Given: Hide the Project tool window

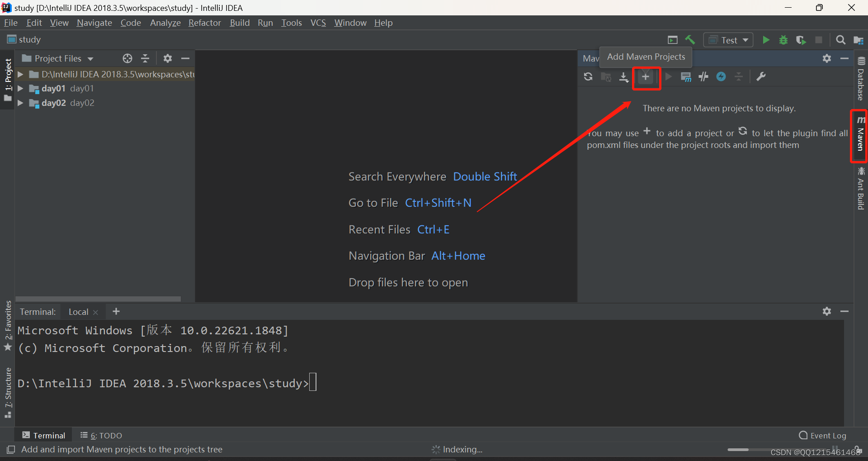Looking at the screenshot, I should click(x=185, y=58).
